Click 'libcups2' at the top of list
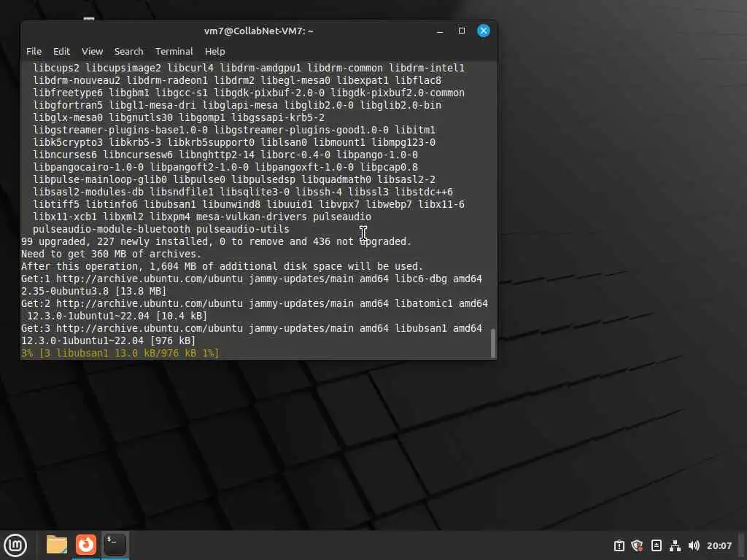Viewport: 747px width, 560px height. pos(56,68)
